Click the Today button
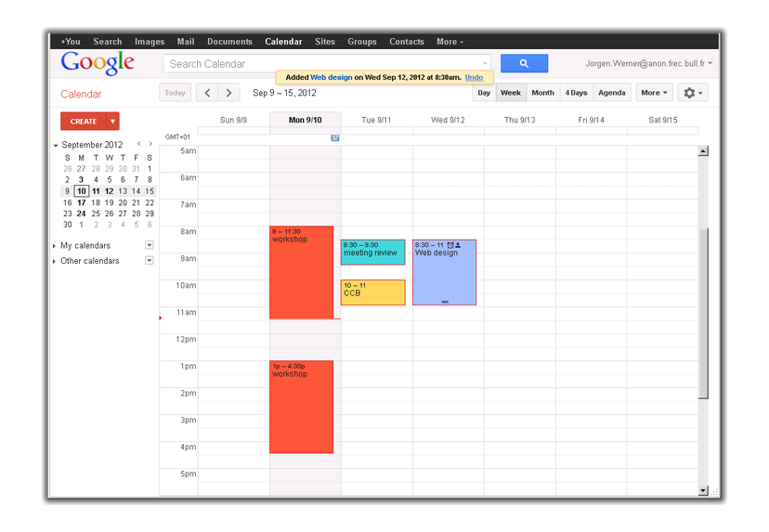Image resolution: width=769 pixels, height=532 pixels. point(176,93)
